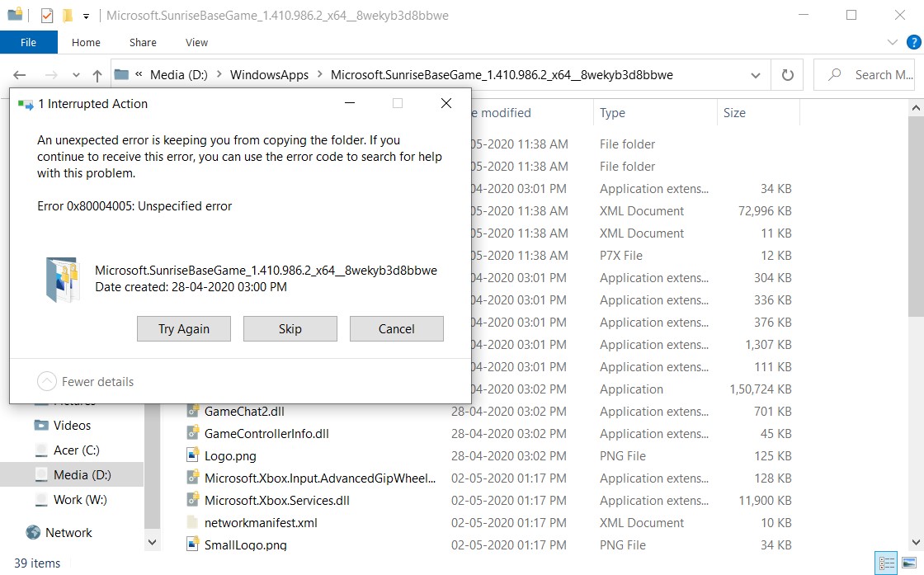Sort by Type column header

654,112
